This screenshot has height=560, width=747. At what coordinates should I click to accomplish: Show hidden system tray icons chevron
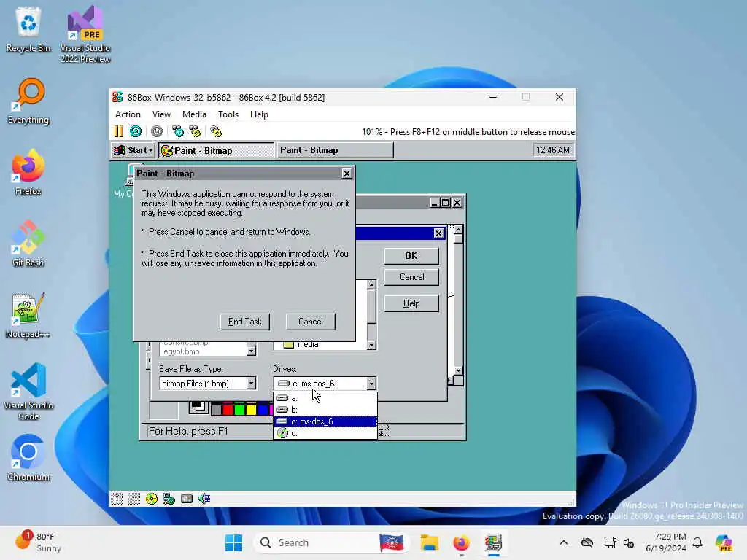(x=564, y=542)
